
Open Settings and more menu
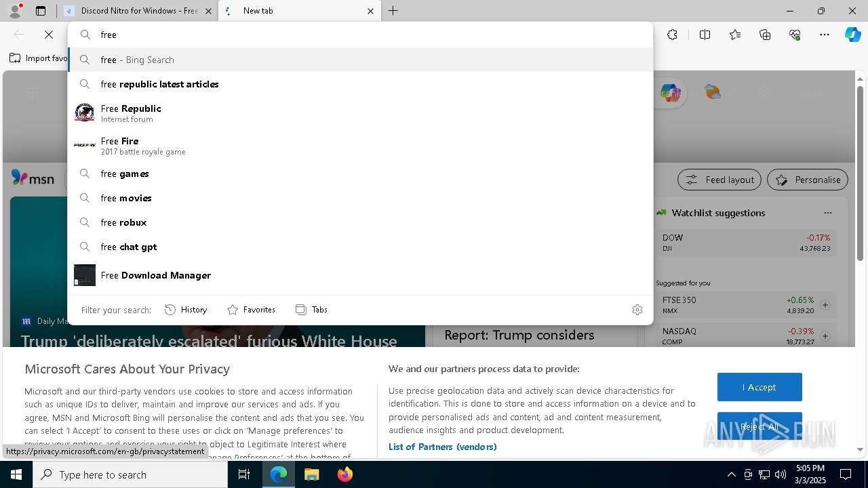(825, 35)
